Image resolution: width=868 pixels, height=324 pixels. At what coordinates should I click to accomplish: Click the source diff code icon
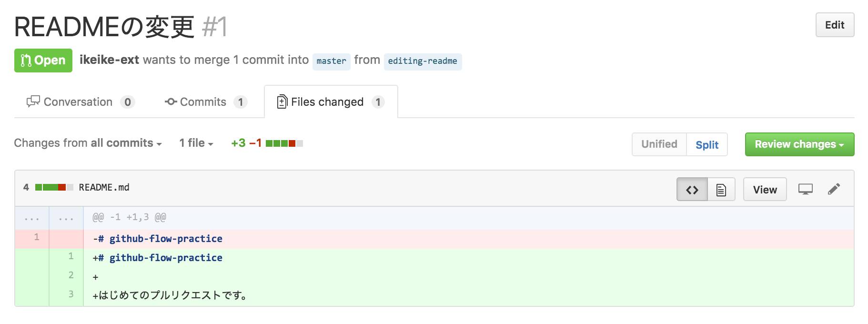[x=692, y=190]
